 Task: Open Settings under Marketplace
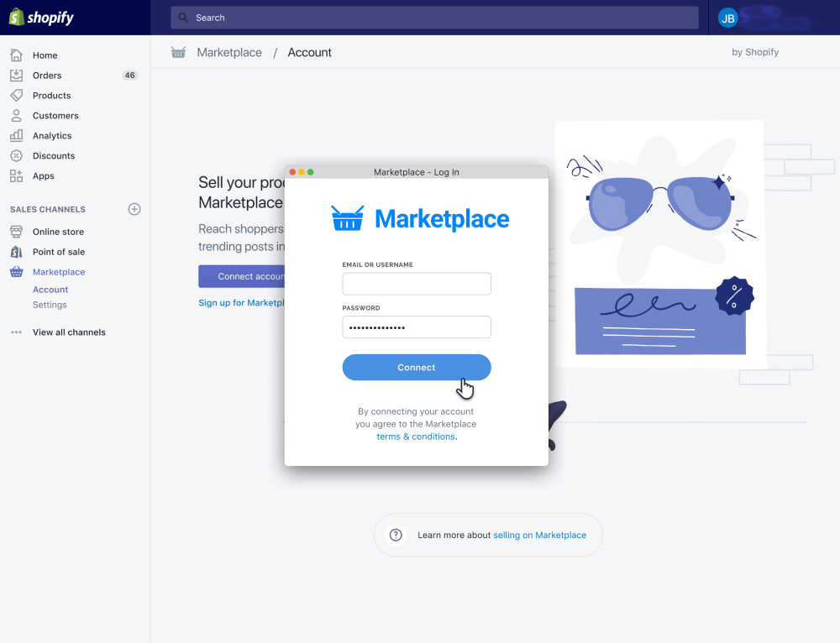[x=50, y=305]
